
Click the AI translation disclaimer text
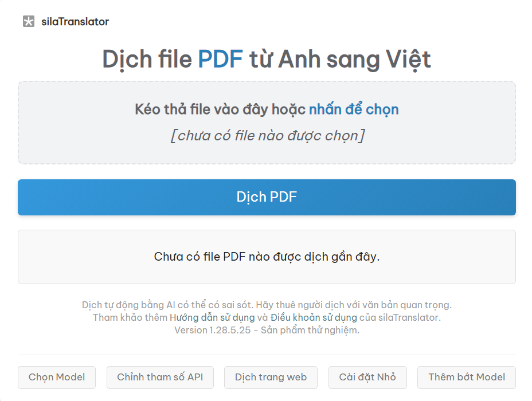(x=266, y=305)
